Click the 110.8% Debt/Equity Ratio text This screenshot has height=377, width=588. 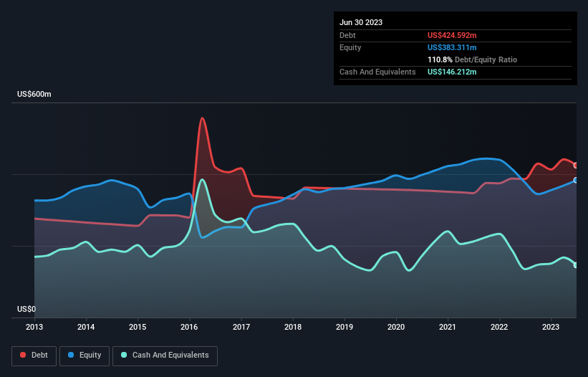472,59
